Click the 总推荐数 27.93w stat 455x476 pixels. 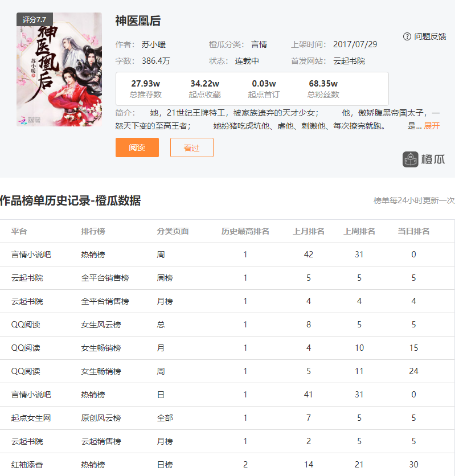(x=145, y=89)
